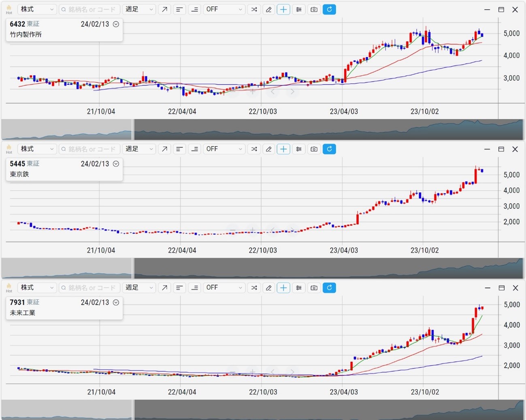Image resolution: width=526 pixels, height=420 pixels.
Task: Expand the 5445 東京鉄 info box chevron
Action: click(x=116, y=164)
